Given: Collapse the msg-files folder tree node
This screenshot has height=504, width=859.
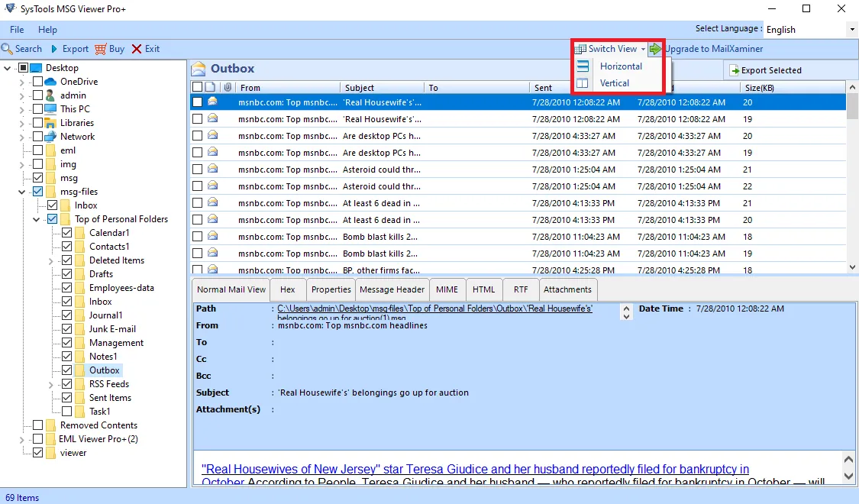Looking at the screenshot, I should pos(23,192).
